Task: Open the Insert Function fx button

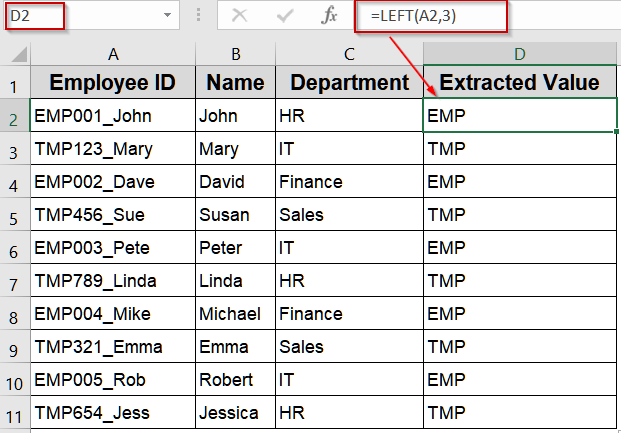Action: [x=330, y=15]
